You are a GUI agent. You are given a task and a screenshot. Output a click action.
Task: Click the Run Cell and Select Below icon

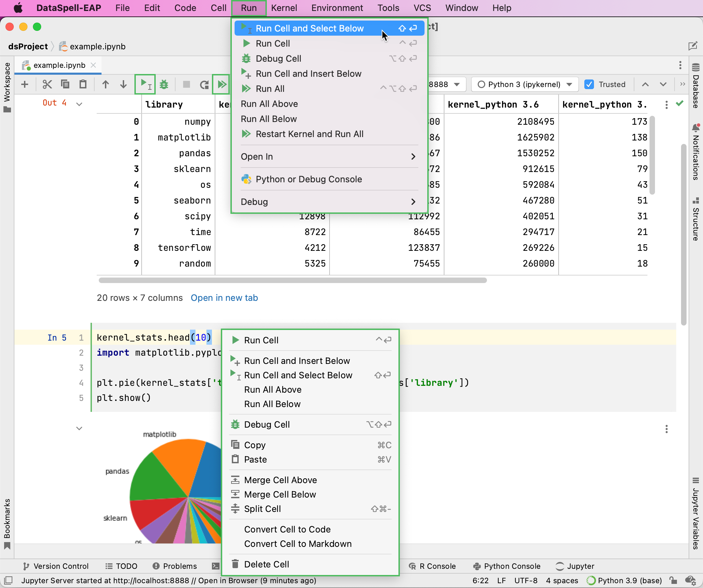click(145, 83)
